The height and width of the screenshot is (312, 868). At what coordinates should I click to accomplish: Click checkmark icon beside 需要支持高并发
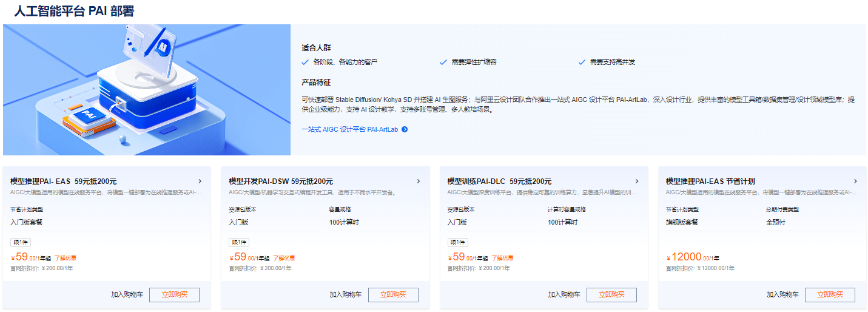pos(582,62)
